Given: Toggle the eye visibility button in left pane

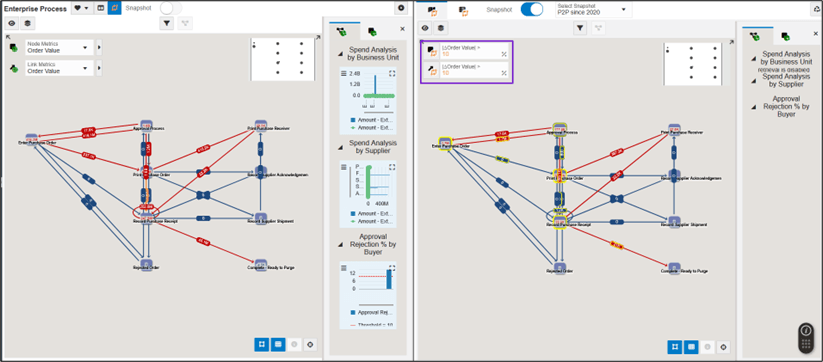Looking at the screenshot, I should [13, 23].
